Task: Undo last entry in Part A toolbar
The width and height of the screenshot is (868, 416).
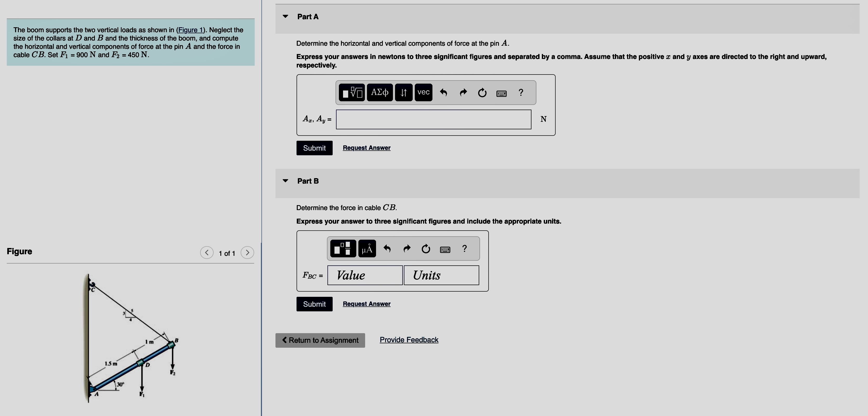Action: [443, 92]
